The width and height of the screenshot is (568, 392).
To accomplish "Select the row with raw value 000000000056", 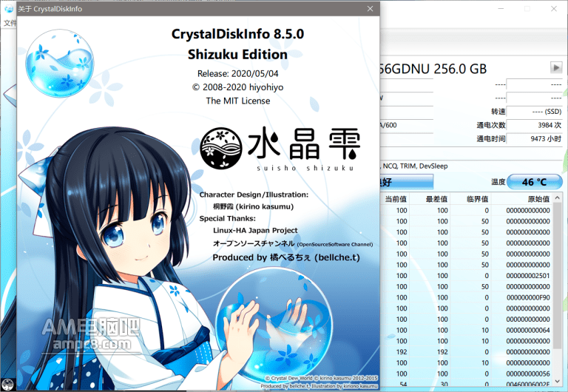I will tap(467, 374).
